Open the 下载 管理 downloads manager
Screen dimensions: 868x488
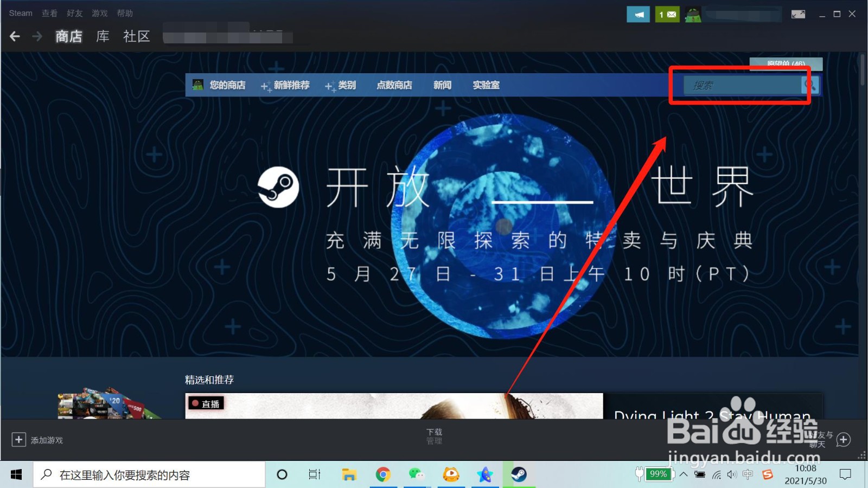(434, 436)
